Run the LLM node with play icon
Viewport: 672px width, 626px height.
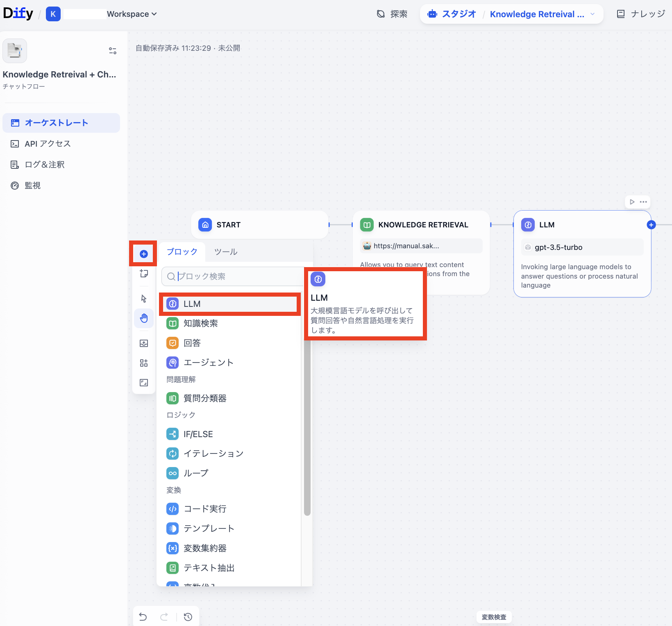pos(632,202)
